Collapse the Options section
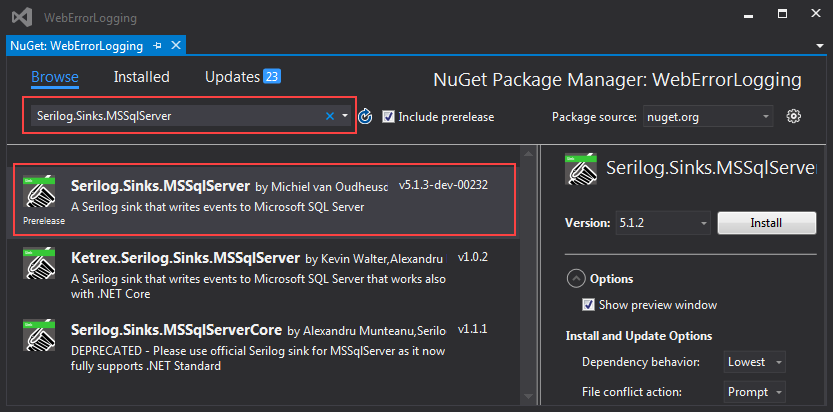 pyautogui.click(x=576, y=279)
